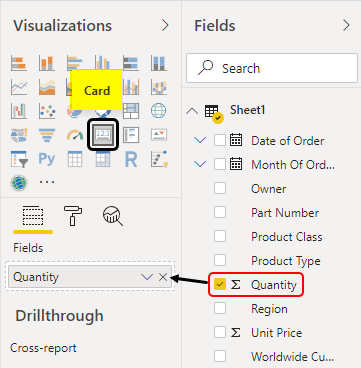Click the Cross-report label
The image size is (361, 368).
pos(43,348)
